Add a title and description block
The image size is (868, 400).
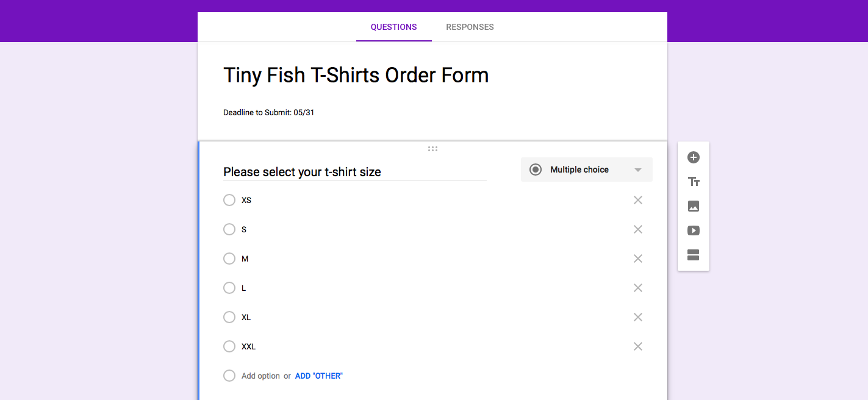pyautogui.click(x=694, y=182)
